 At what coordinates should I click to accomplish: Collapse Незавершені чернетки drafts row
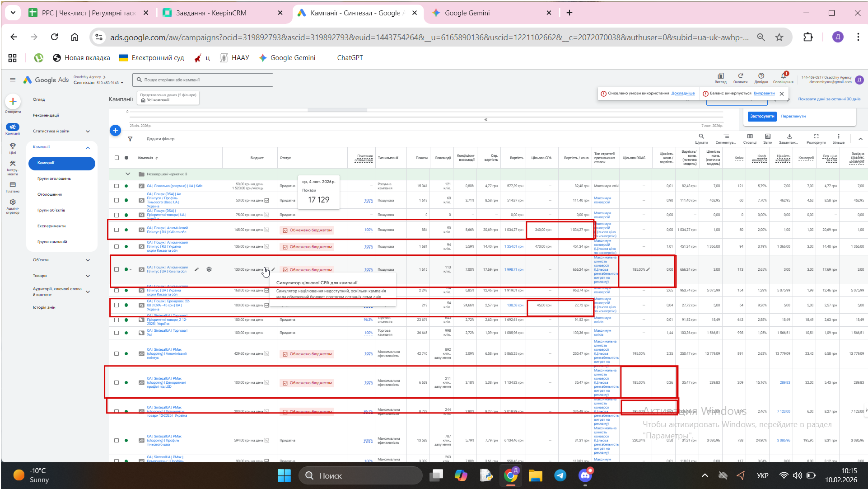click(128, 174)
